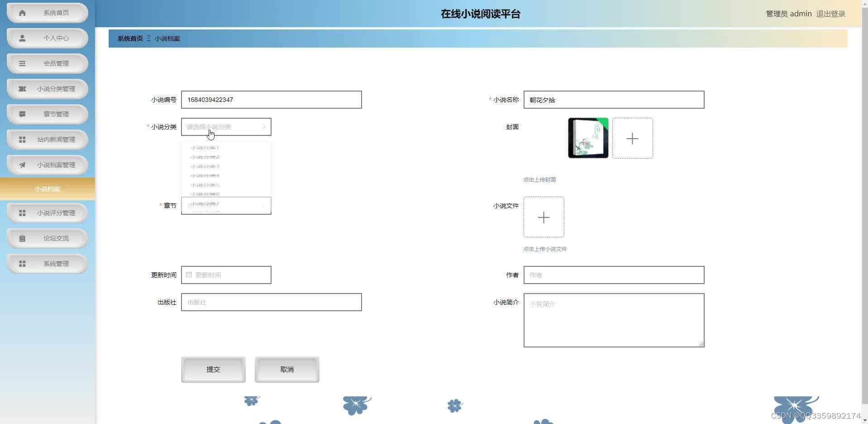Click the 小说名称 input field

[614, 100]
